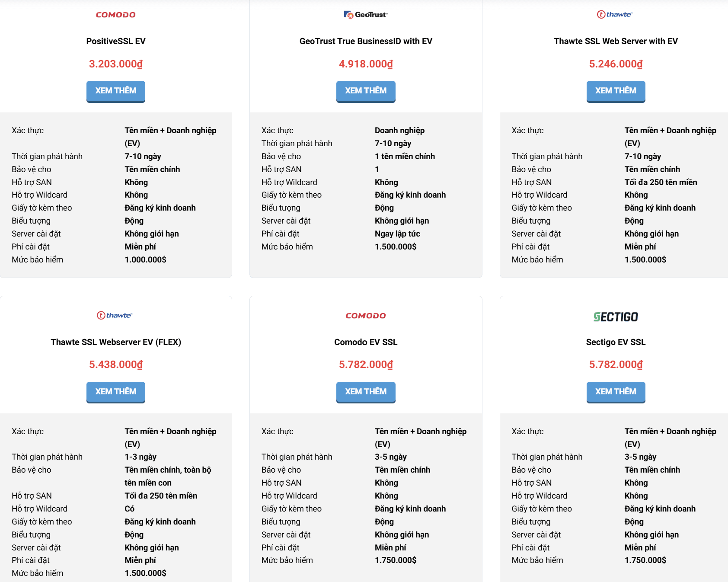Viewport: 728px width, 582px height.
Task: Select the Thawte SSL Web Server with EV title
Action: coord(616,41)
